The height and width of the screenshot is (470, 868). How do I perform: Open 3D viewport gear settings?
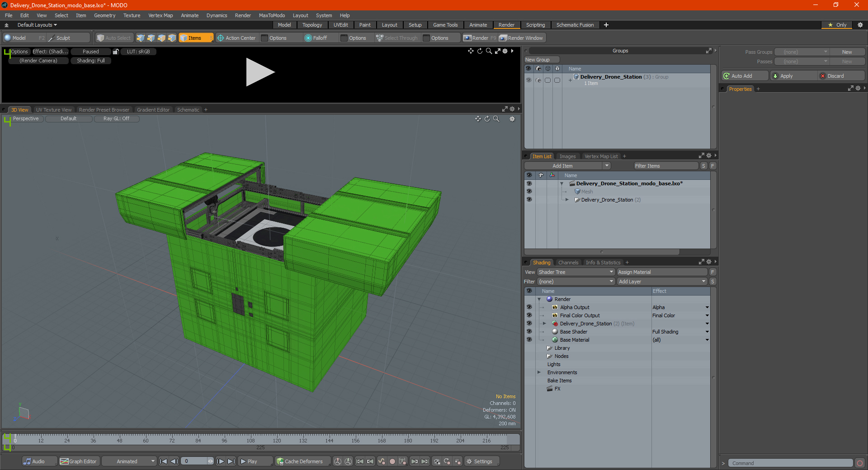point(512,119)
